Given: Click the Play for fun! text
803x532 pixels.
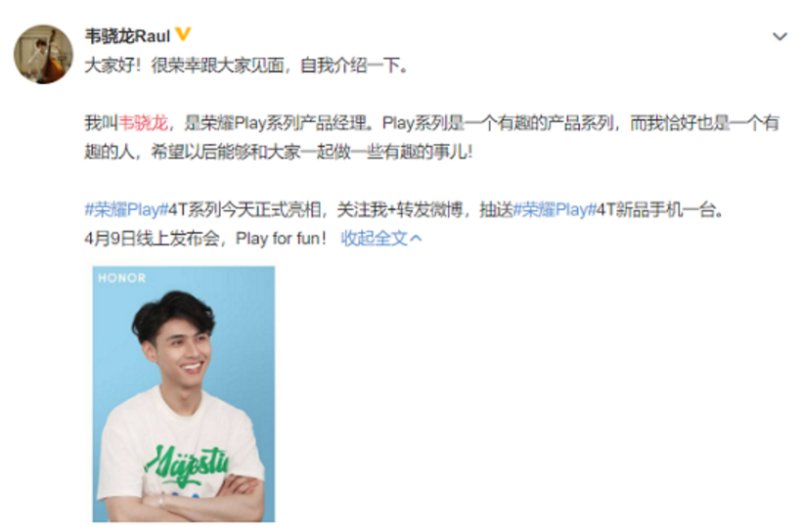Looking at the screenshot, I should (x=281, y=238).
